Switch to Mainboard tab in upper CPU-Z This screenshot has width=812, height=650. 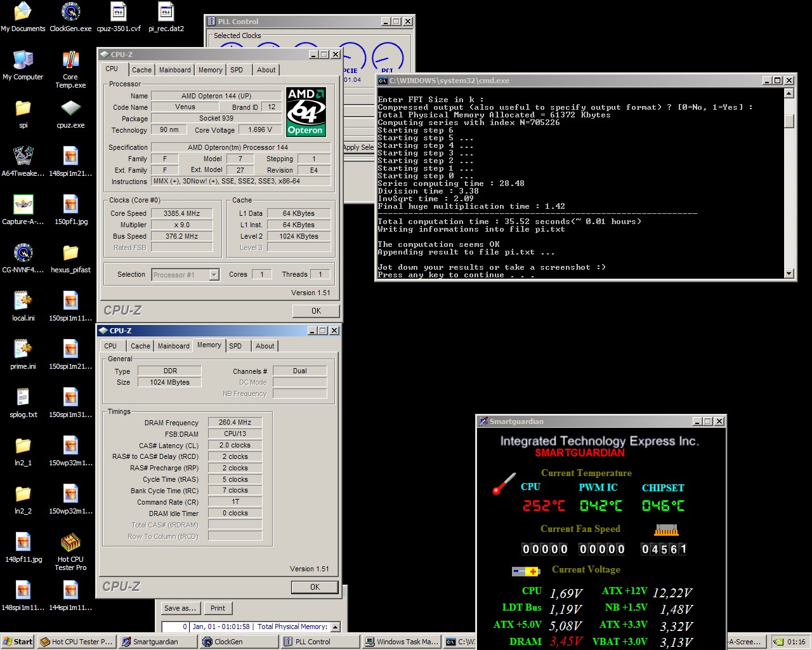[x=174, y=70]
